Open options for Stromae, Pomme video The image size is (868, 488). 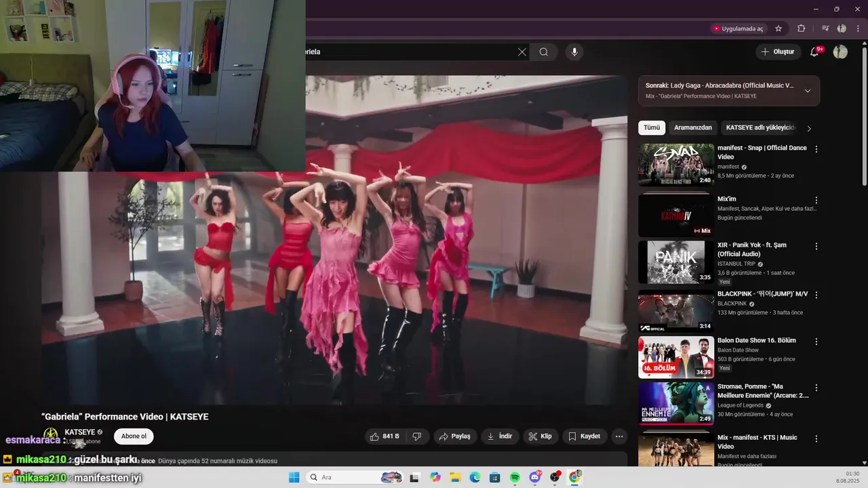click(816, 388)
